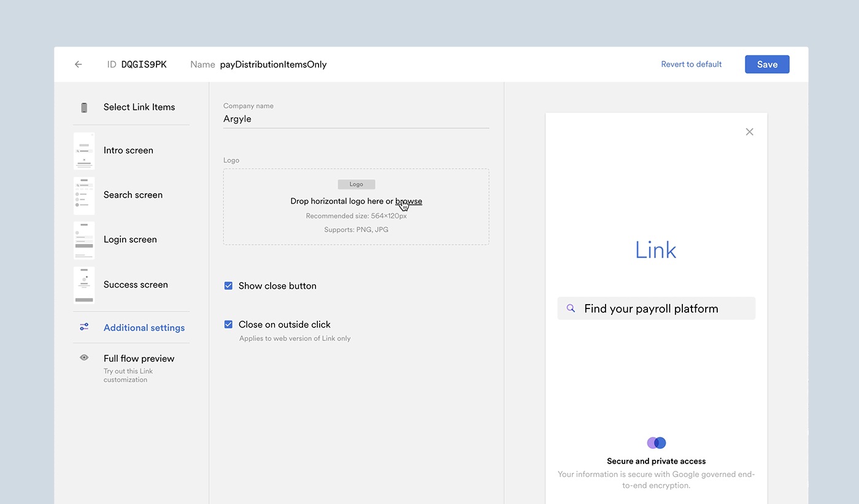Image resolution: width=859 pixels, height=504 pixels.
Task: Open the Login screen settings
Action: tap(131, 240)
